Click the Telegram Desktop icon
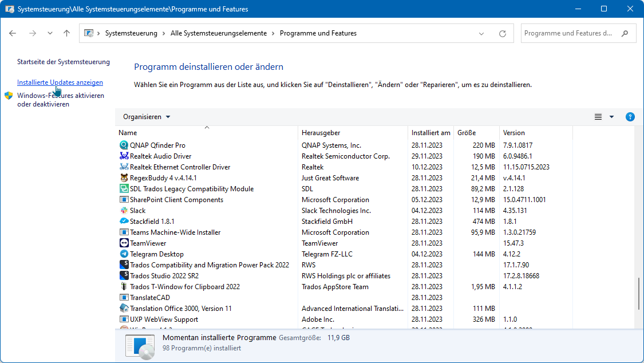The image size is (644, 363). pos(124,254)
